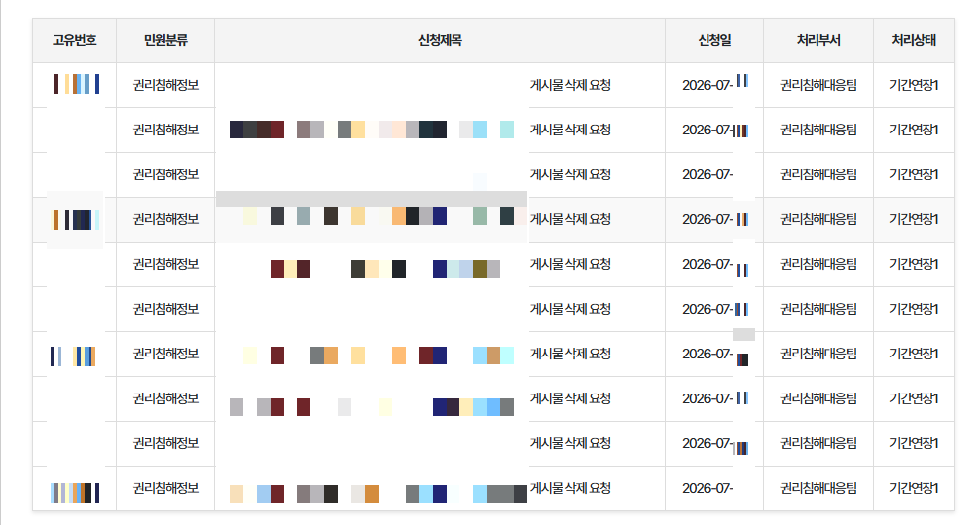The width and height of the screenshot is (980, 525).
Task: Open 게시물 삭제 요청 title in the highlighted gray row
Action: click(570, 219)
